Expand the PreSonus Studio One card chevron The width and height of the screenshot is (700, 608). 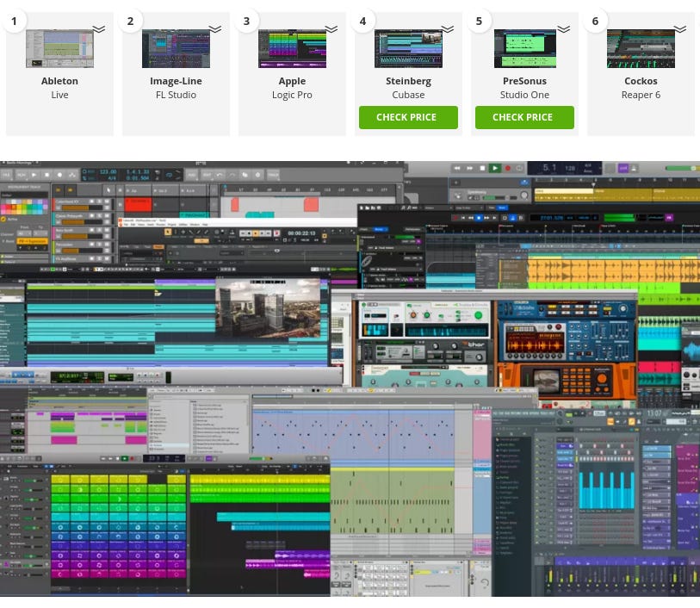[563, 29]
